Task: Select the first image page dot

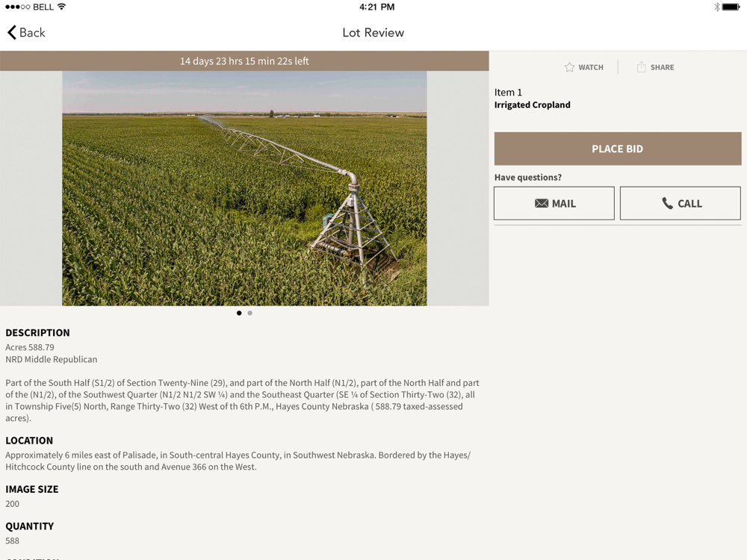Action: [239, 313]
